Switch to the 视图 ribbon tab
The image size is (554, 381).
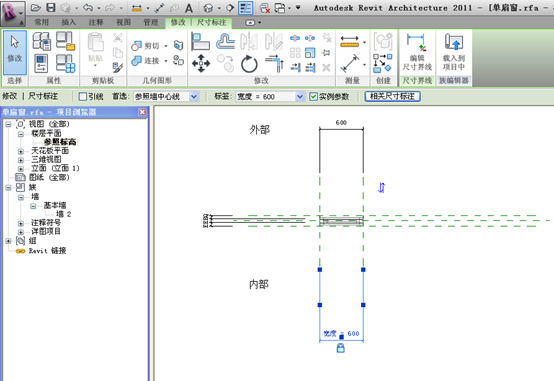coord(123,22)
